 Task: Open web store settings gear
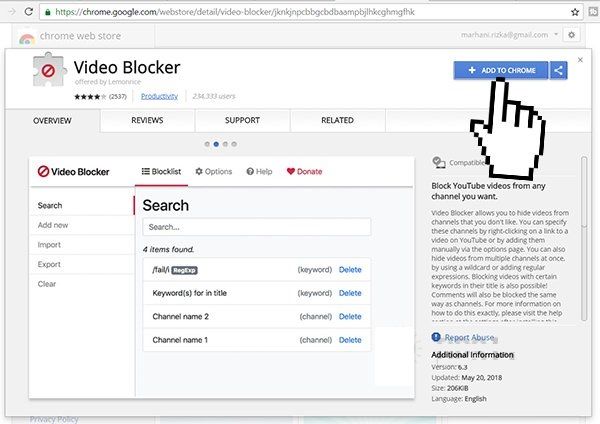tap(571, 35)
